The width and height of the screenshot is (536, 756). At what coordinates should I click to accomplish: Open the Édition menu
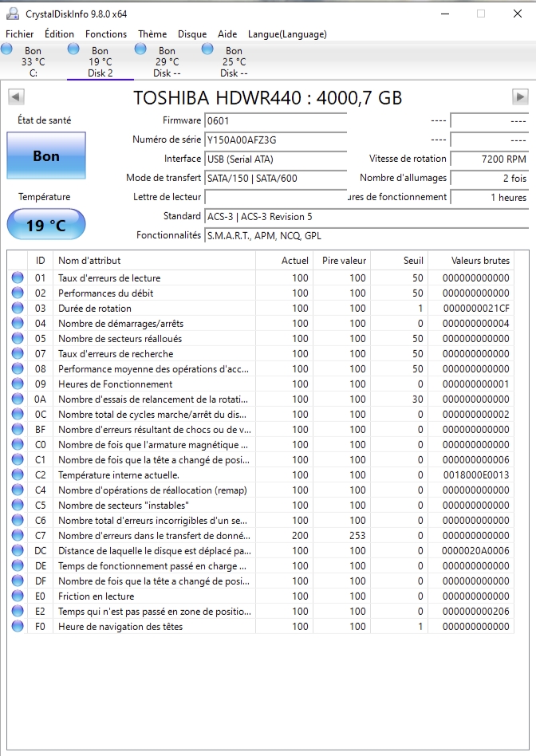coord(59,34)
